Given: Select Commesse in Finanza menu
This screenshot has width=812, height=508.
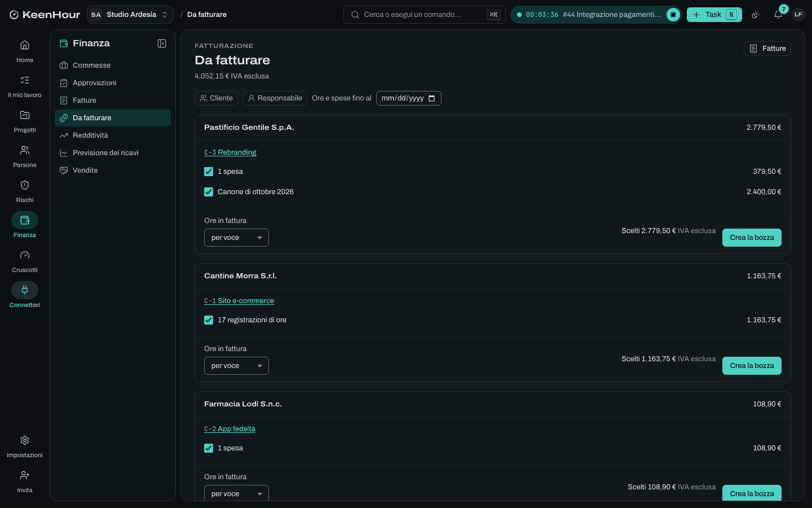Looking at the screenshot, I should (113, 65).
